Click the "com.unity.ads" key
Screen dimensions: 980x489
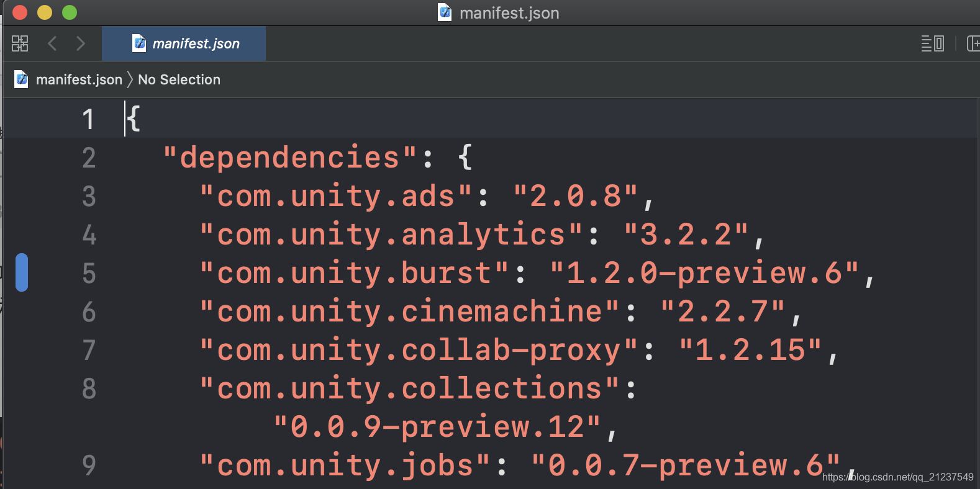tap(336, 196)
